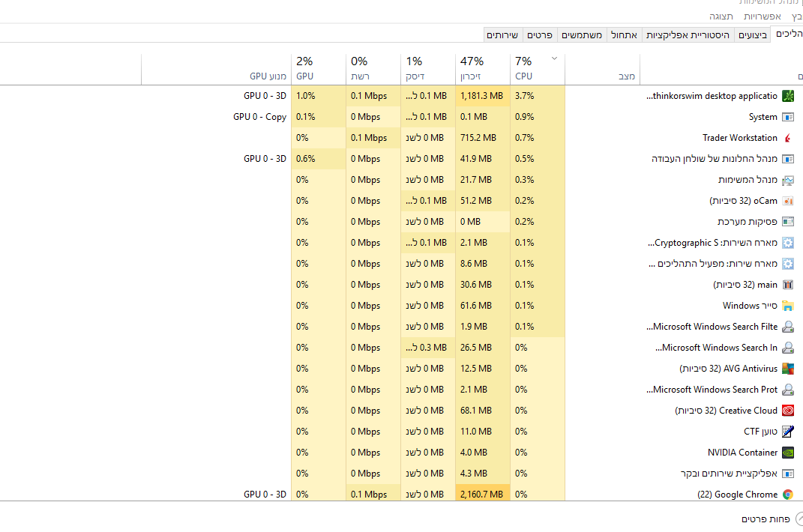Select the 715.2 MB memory cell
Image resolution: width=803 pixels, height=532 pixels.
(x=483, y=138)
